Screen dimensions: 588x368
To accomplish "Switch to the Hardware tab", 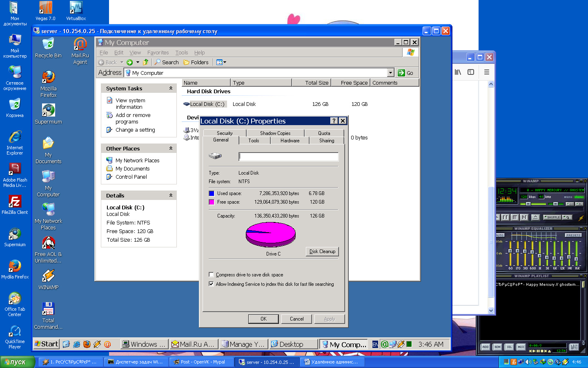I will point(290,141).
